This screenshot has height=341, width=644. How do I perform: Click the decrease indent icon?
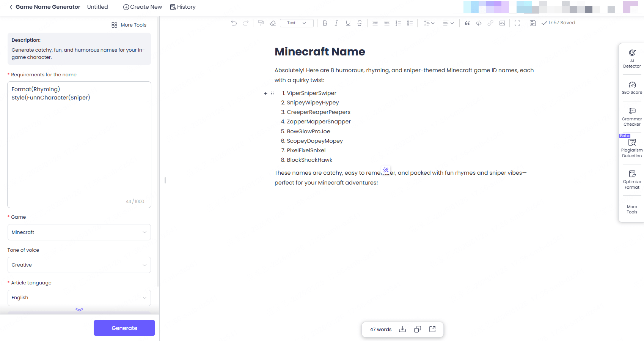(x=375, y=23)
